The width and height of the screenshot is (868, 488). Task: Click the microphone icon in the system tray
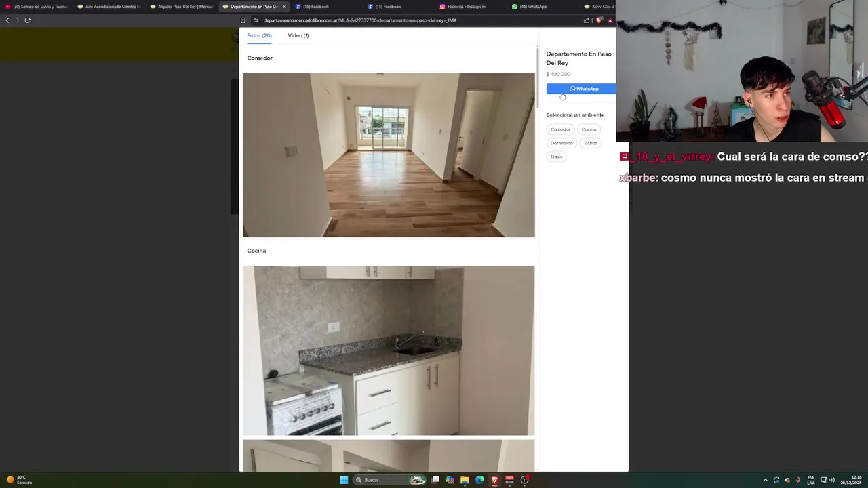[x=797, y=480]
